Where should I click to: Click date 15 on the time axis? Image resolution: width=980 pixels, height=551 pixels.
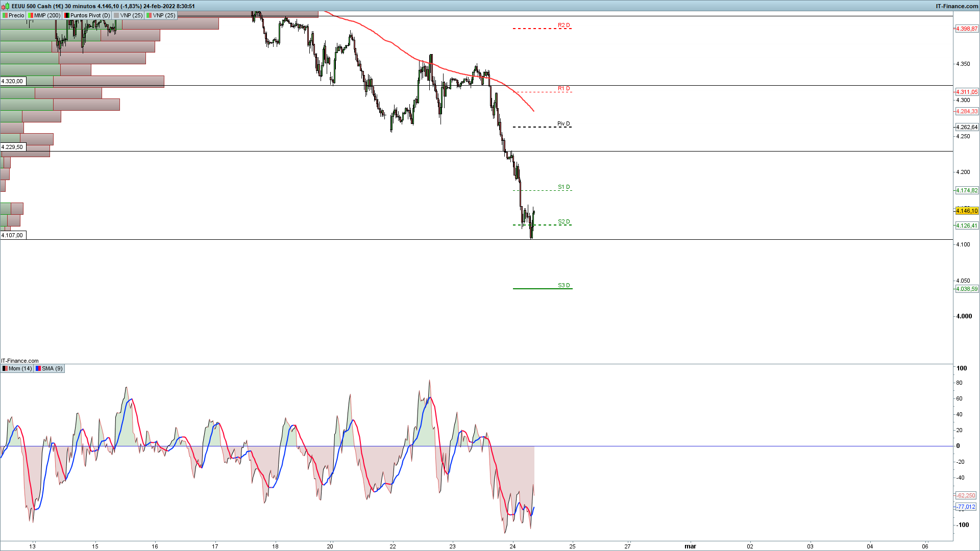tap(95, 546)
